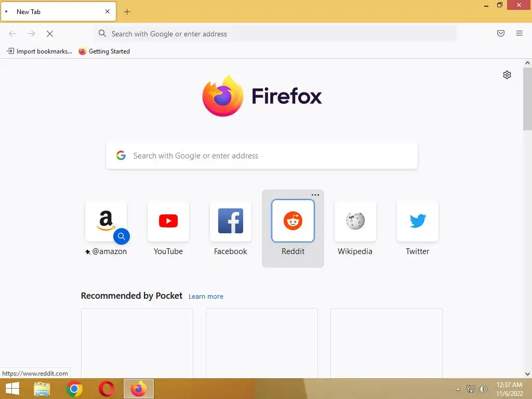Open File Explorer from taskbar
Image resolution: width=532 pixels, height=399 pixels.
coord(42,389)
